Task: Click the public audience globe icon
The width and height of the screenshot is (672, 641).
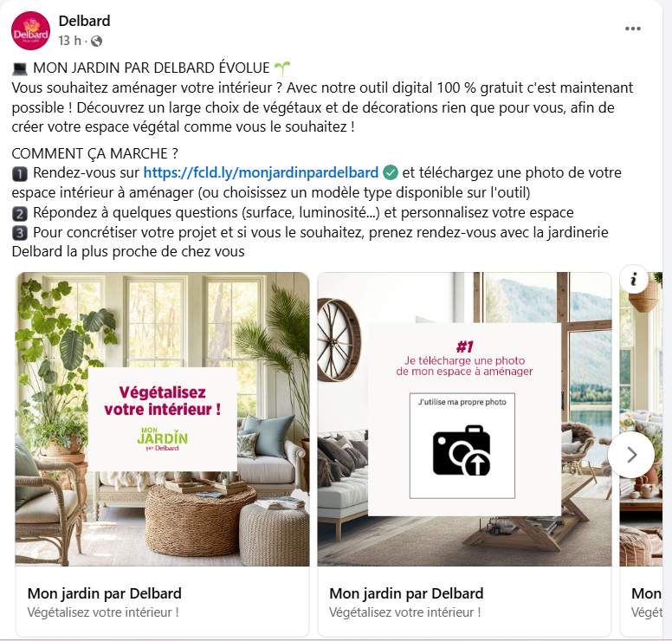Action: coord(97,41)
